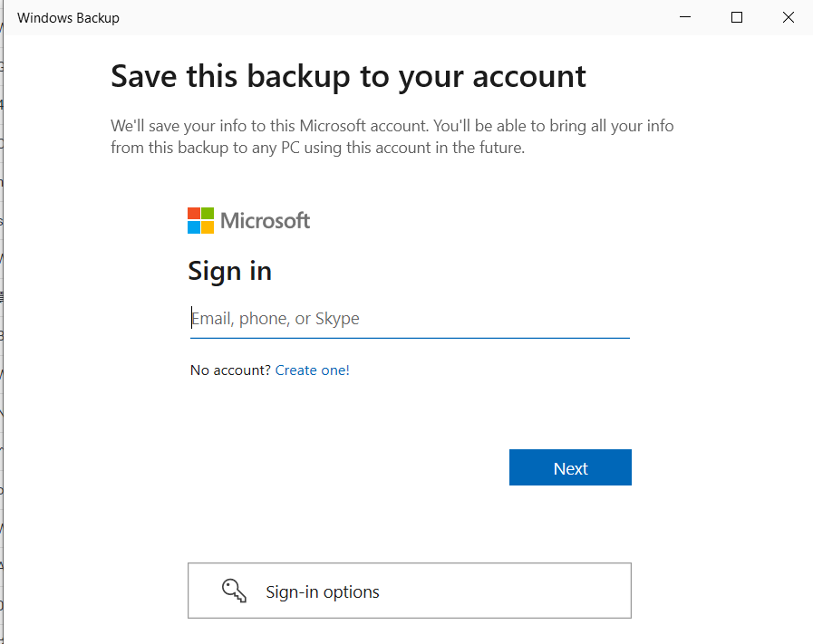This screenshot has width=813, height=644.
Task: Open Sign-in options
Action: click(410, 591)
